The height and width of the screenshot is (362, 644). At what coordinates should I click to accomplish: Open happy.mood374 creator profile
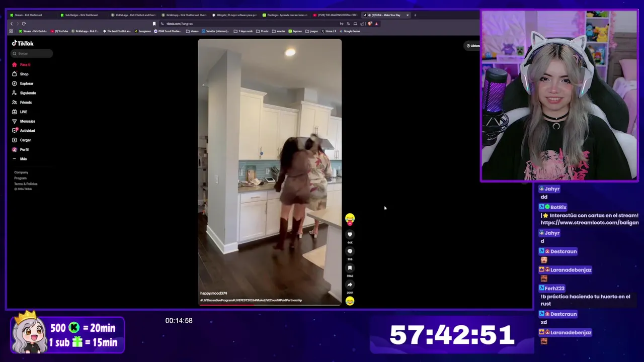tap(213, 293)
